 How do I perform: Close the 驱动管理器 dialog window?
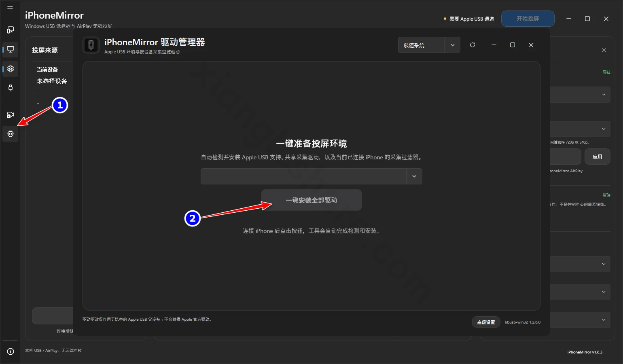coord(531,45)
